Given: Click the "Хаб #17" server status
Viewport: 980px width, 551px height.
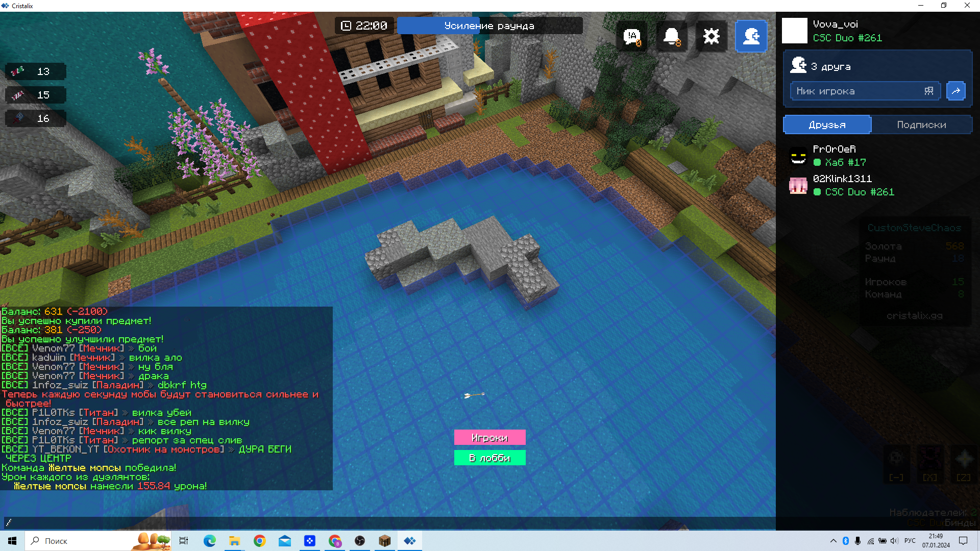Looking at the screenshot, I should (x=845, y=163).
